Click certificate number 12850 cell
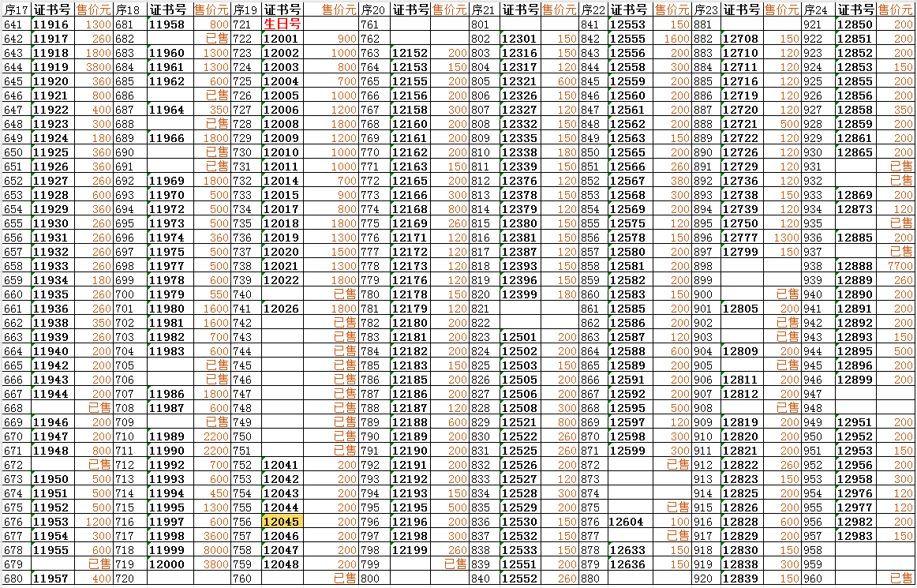 point(855,24)
